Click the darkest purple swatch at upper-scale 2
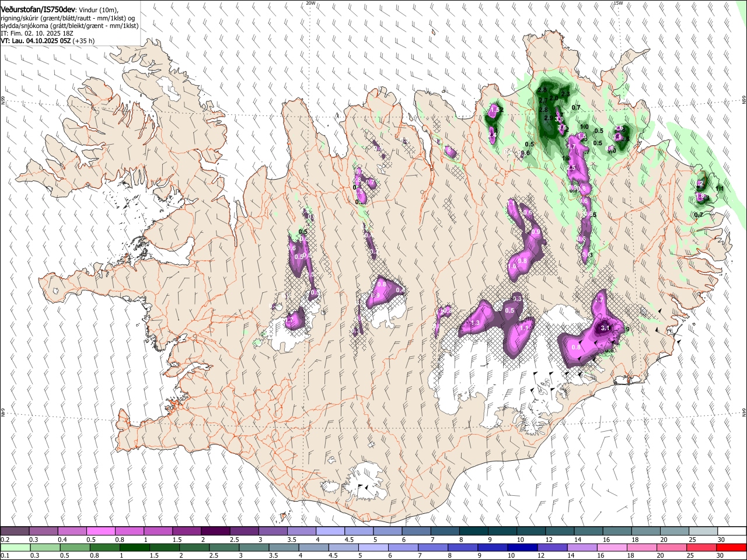747x560 pixels. click(x=215, y=531)
